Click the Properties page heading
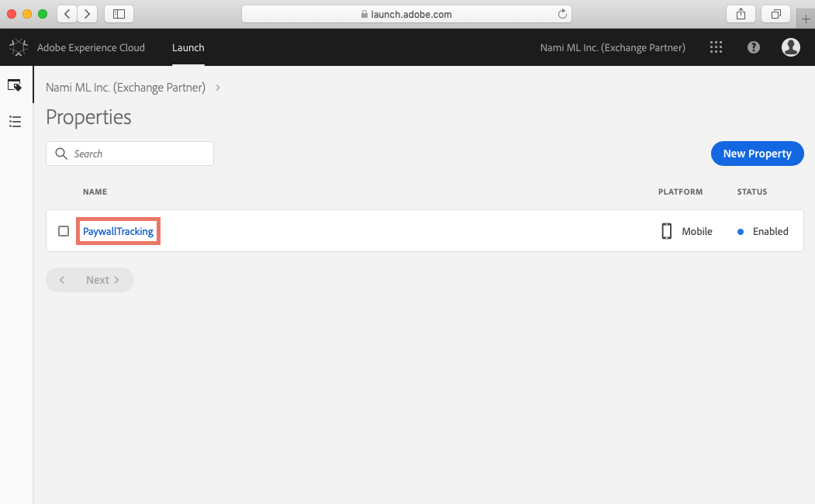Image resolution: width=815 pixels, height=504 pixels. (88, 117)
